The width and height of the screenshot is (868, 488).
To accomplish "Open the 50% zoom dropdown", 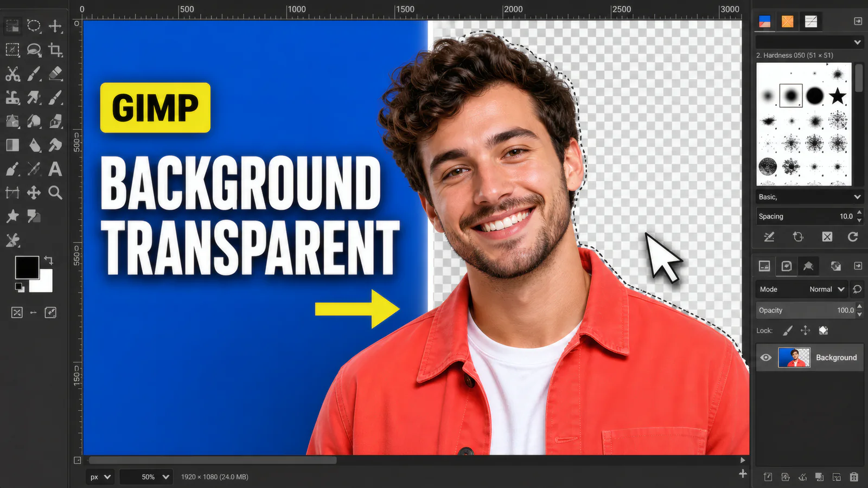I will pyautogui.click(x=146, y=477).
